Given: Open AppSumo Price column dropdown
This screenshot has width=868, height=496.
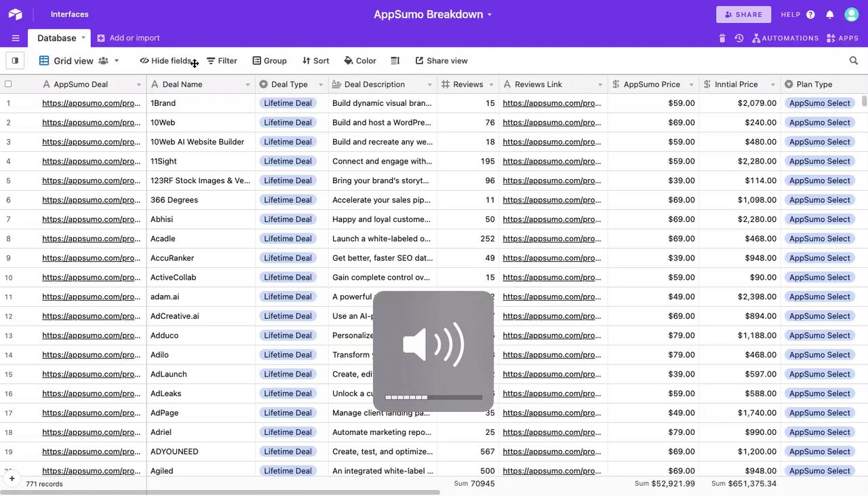Looking at the screenshot, I should [691, 85].
